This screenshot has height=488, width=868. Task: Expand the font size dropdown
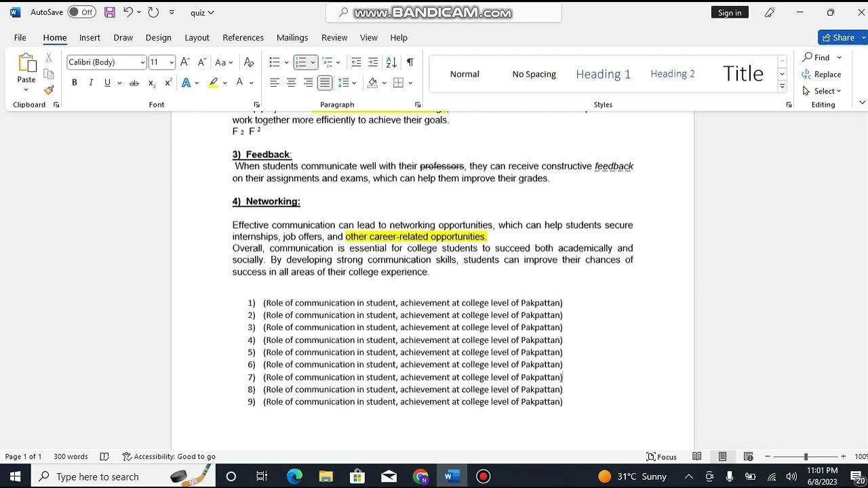coord(171,62)
